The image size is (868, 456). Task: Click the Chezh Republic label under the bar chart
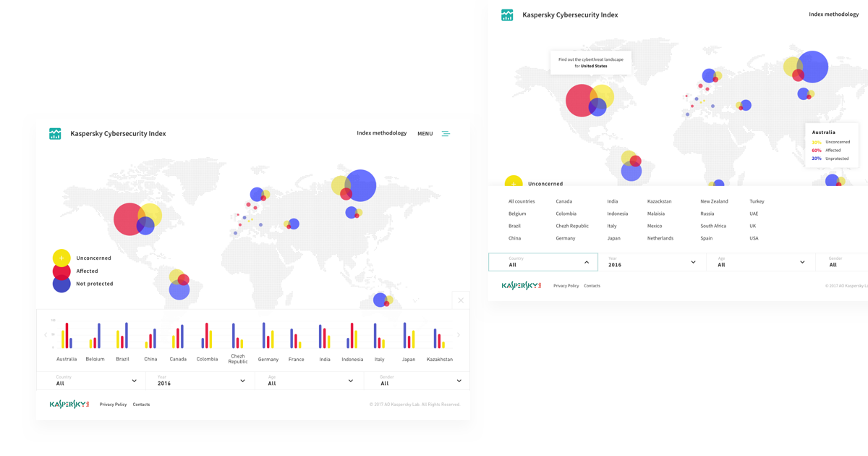pyautogui.click(x=238, y=358)
